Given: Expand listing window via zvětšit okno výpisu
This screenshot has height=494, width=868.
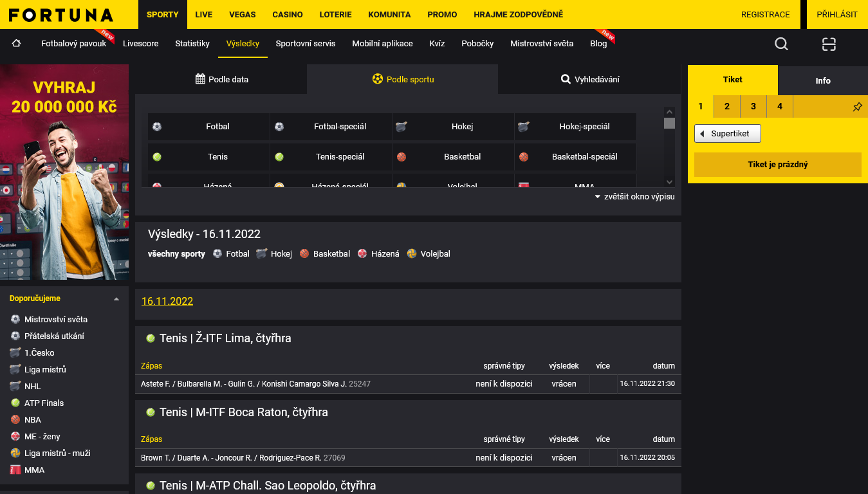Looking at the screenshot, I should click(634, 197).
